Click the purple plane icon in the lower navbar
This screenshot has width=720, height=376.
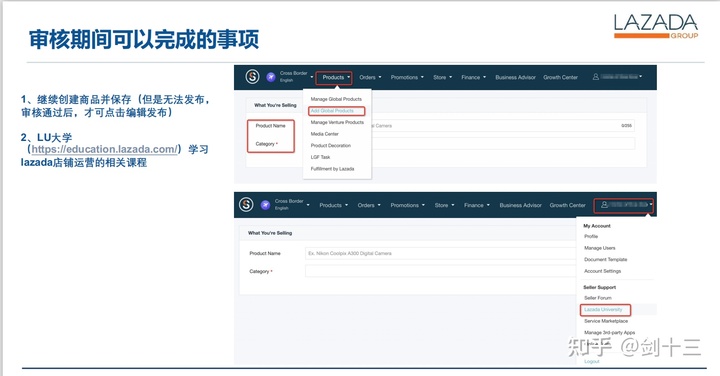point(265,205)
